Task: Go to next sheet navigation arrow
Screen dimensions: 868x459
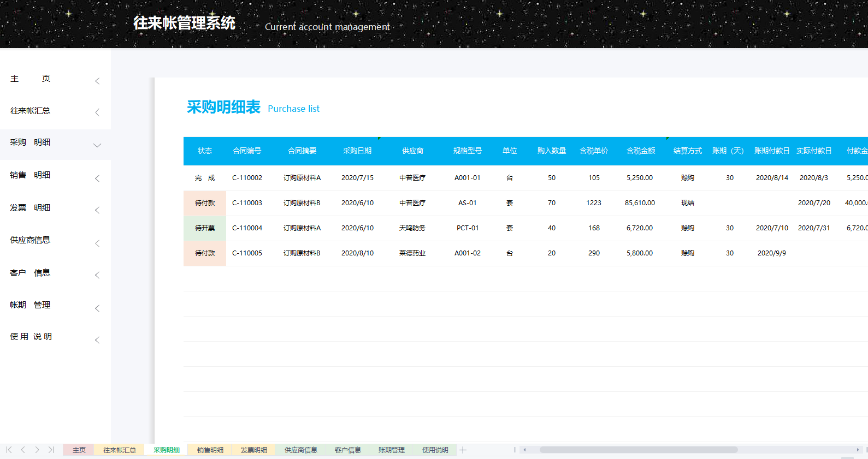Action: point(37,450)
